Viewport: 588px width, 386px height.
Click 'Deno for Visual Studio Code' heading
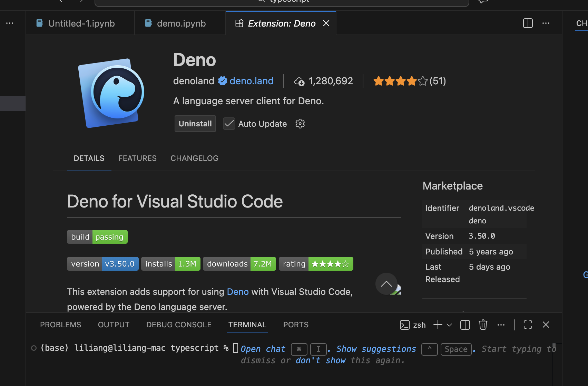175,201
